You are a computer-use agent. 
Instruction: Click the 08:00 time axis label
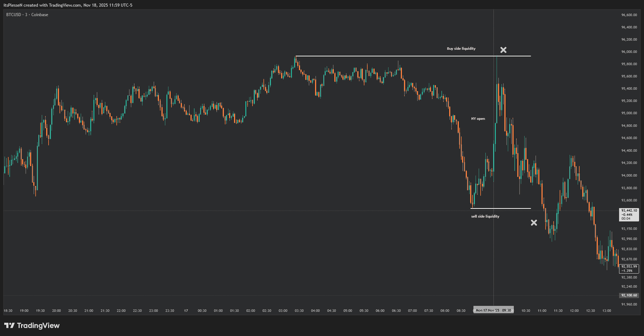click(x=444, y=310)
